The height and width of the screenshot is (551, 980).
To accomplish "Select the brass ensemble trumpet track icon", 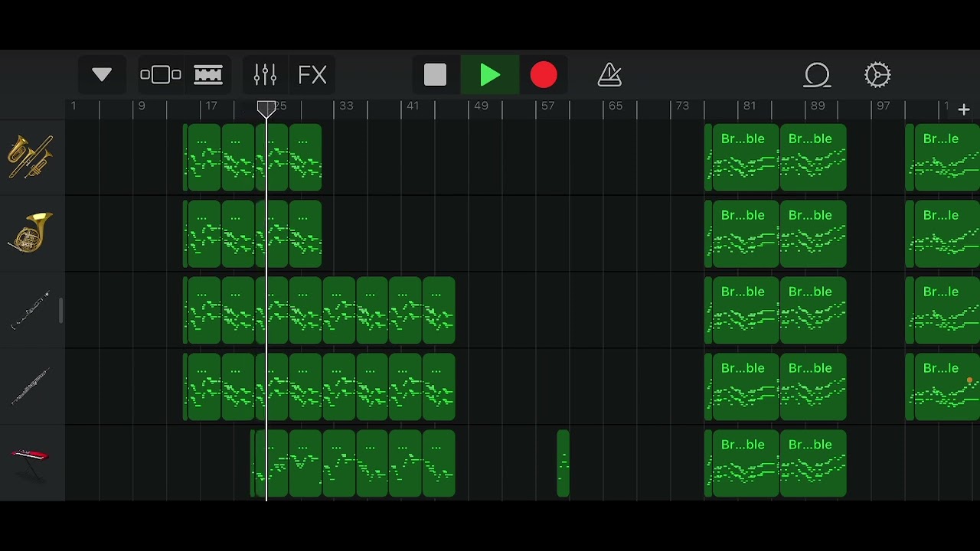I will pos(31,156).
